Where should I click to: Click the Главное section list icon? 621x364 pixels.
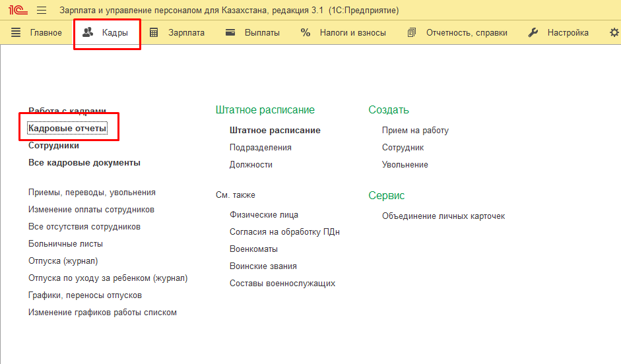point(16,32)
